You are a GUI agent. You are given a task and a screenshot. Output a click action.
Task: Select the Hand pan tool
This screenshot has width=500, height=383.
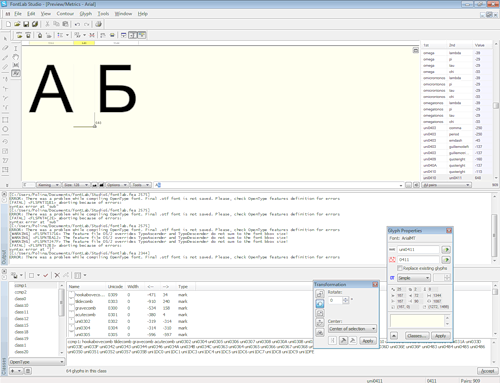coord(16,57)
